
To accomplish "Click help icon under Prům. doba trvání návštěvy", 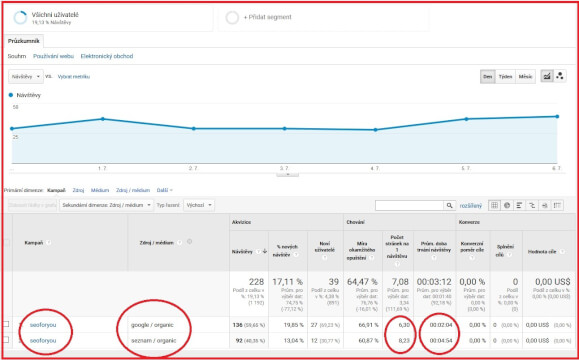I will pos(434,258).
